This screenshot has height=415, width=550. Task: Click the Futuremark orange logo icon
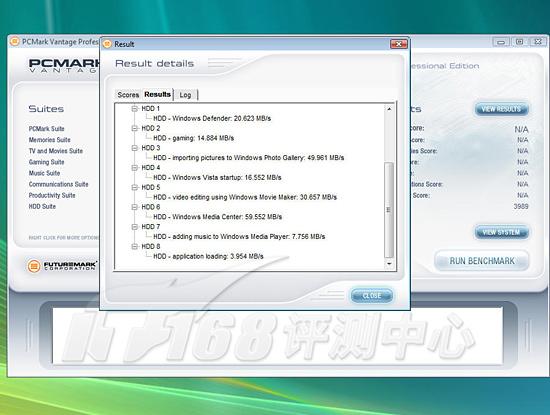(x=34, y=266)
